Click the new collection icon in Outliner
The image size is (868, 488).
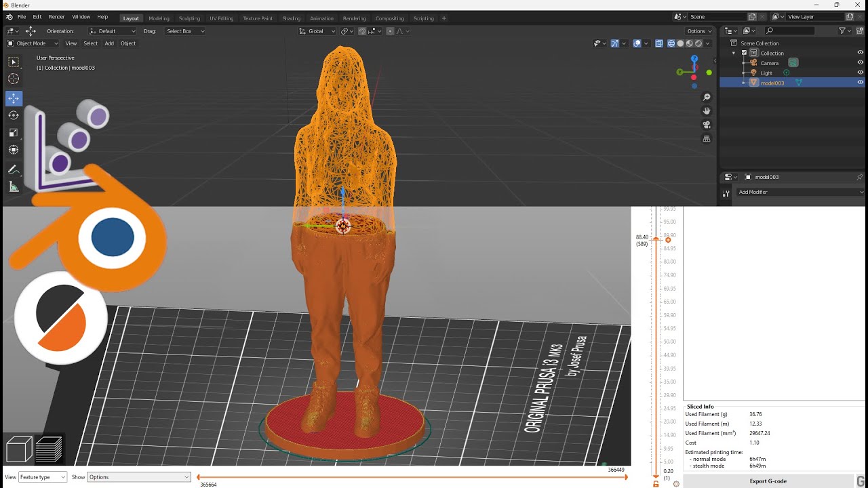click(860, 30)
